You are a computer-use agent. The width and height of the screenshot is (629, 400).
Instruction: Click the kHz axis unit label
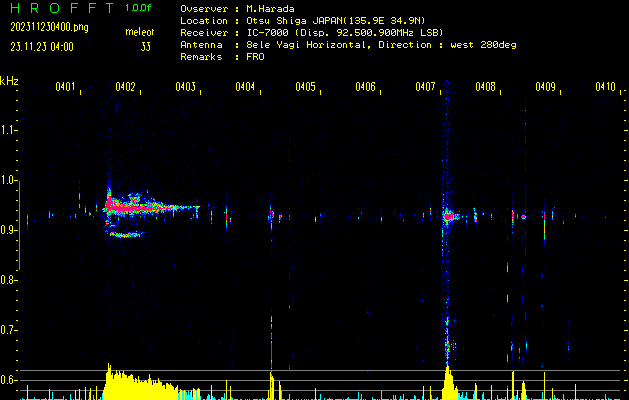9,80
